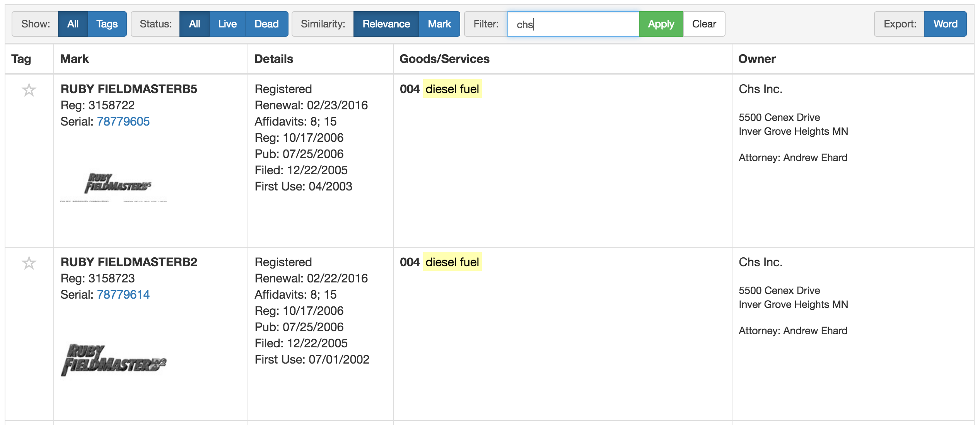This screenshot has height=425, width=980.
Task: Show only tagged marks via Tags
Action: pos(107,24)
